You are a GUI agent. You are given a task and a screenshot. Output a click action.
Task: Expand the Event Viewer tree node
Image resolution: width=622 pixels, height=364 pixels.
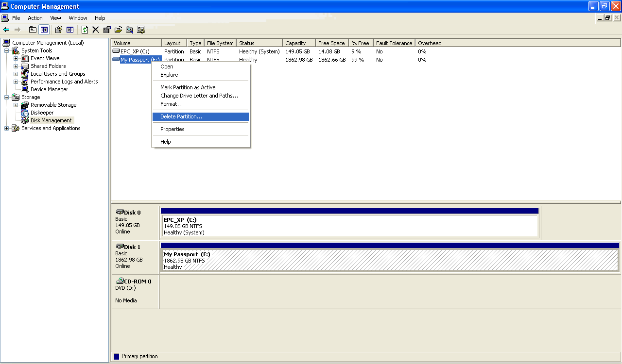pyautogui.click(x=16, y=58)
